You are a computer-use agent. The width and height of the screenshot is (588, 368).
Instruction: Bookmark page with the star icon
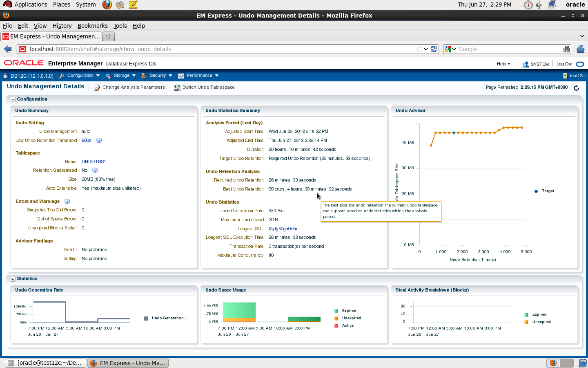pos(419,49)
